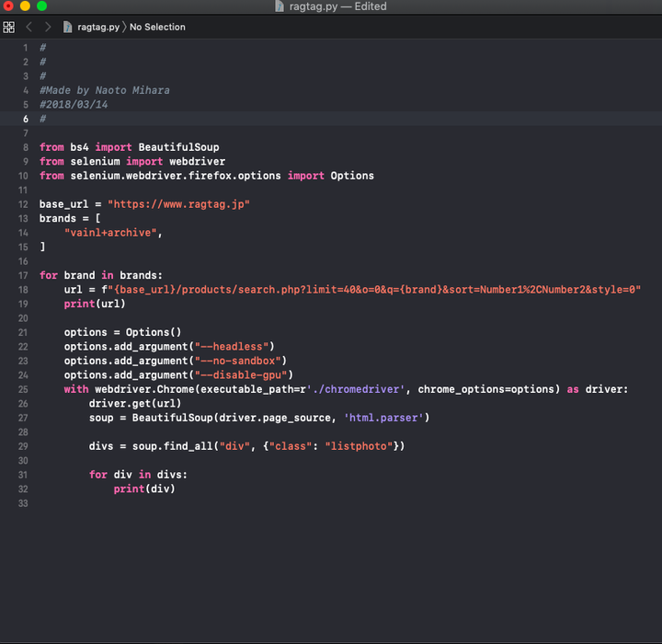Open the related items grid menu
This screenshot has height=644, width=662.
[9, 28]
